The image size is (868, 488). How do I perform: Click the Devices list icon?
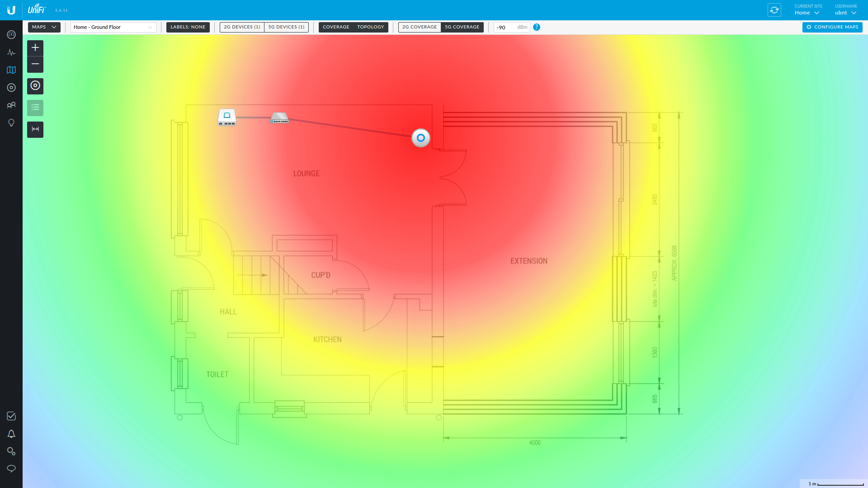coord(35,107)
